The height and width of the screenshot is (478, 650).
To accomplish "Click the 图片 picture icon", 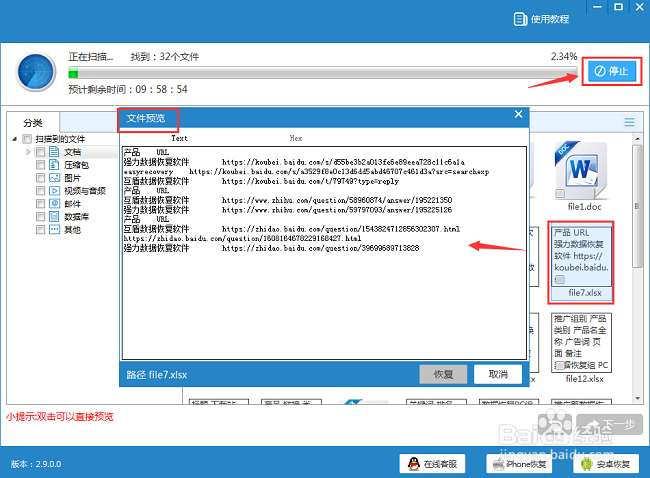I will point(54,177).
